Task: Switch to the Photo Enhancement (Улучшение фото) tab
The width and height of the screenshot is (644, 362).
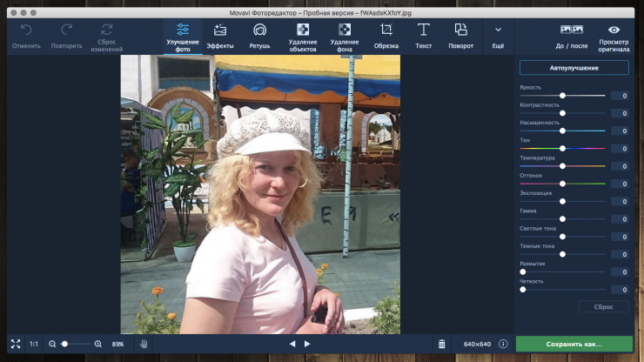Action: [183, 36]
